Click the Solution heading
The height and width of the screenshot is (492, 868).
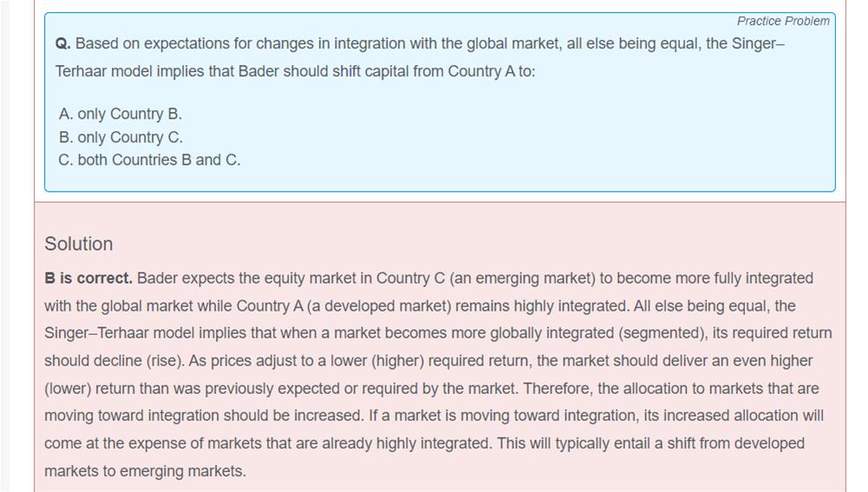point(79,244)
